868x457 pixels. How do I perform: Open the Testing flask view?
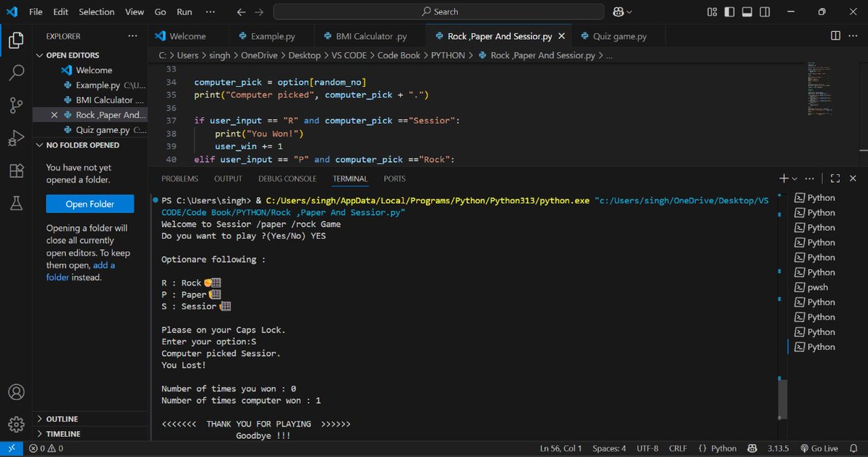(16, 204)
